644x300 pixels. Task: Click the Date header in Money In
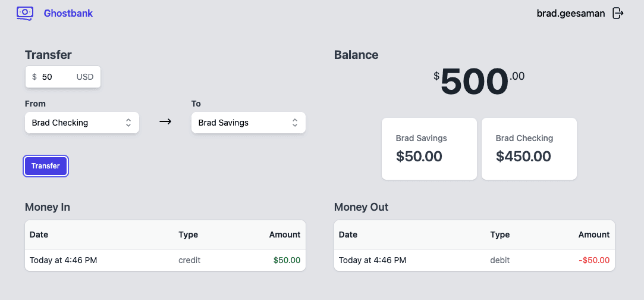click(39, 235)
